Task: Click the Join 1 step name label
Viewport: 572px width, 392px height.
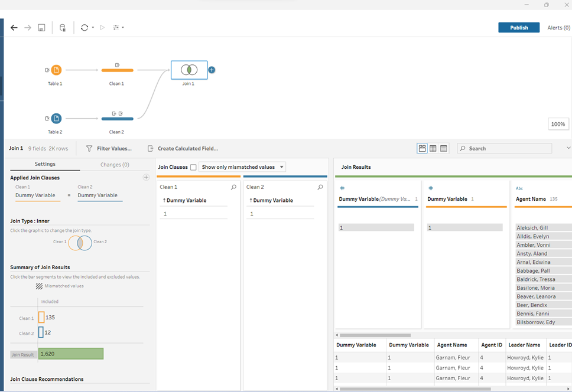Action: click(x=188, y=84)
